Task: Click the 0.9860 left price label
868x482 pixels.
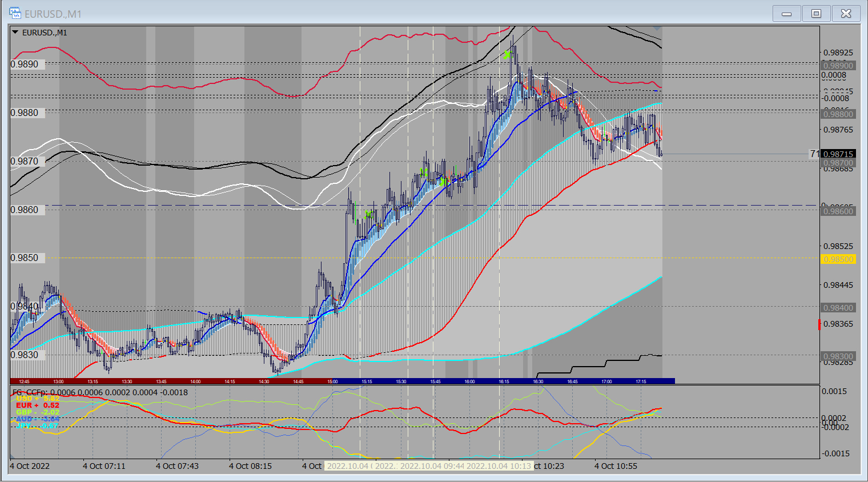Action: (25, 210)
